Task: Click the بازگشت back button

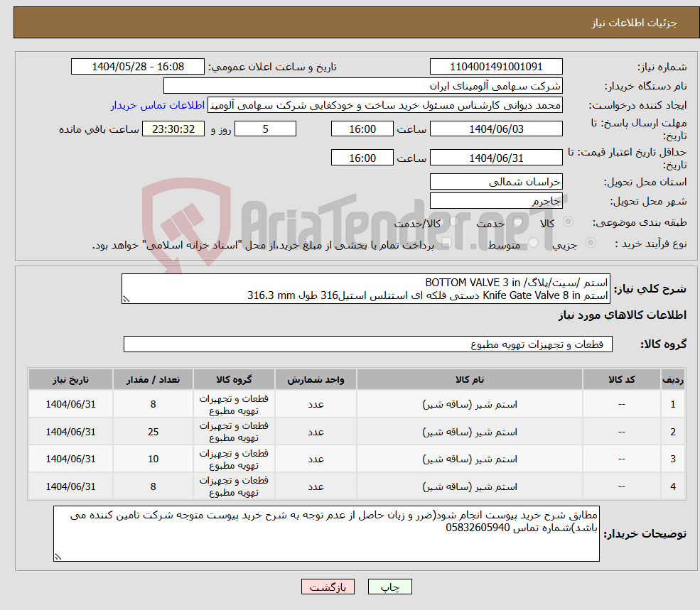Action: pyautogui.click(x=328, y=587)
